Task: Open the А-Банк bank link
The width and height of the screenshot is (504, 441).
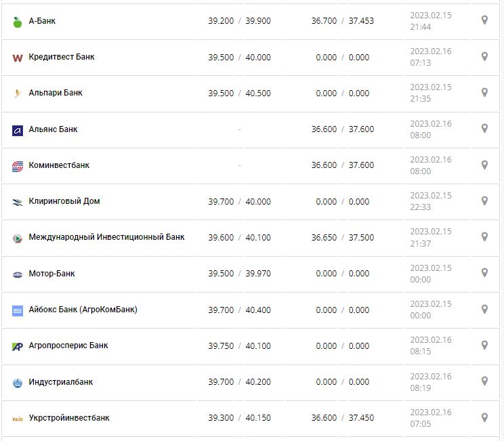Action: [x=42, y=21]
